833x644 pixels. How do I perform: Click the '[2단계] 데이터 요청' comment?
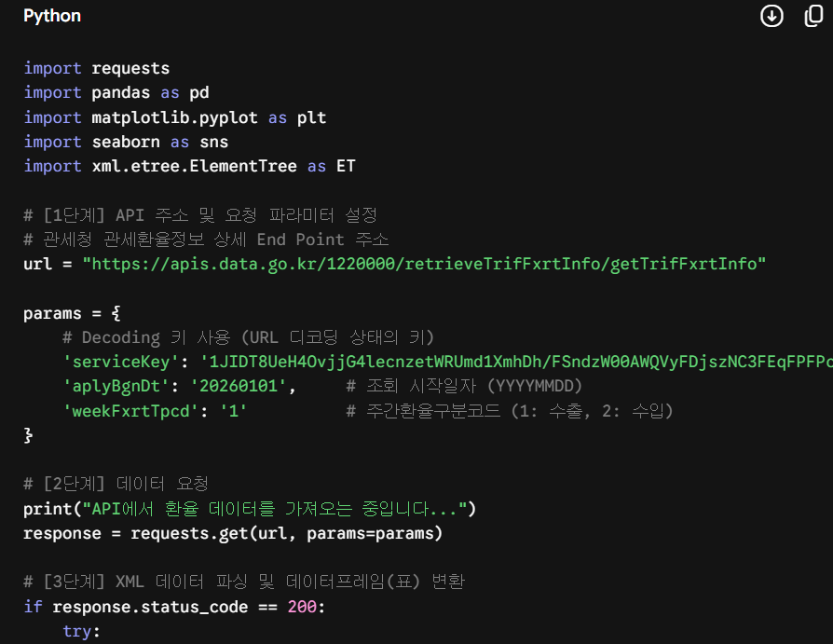coord(116,484)
